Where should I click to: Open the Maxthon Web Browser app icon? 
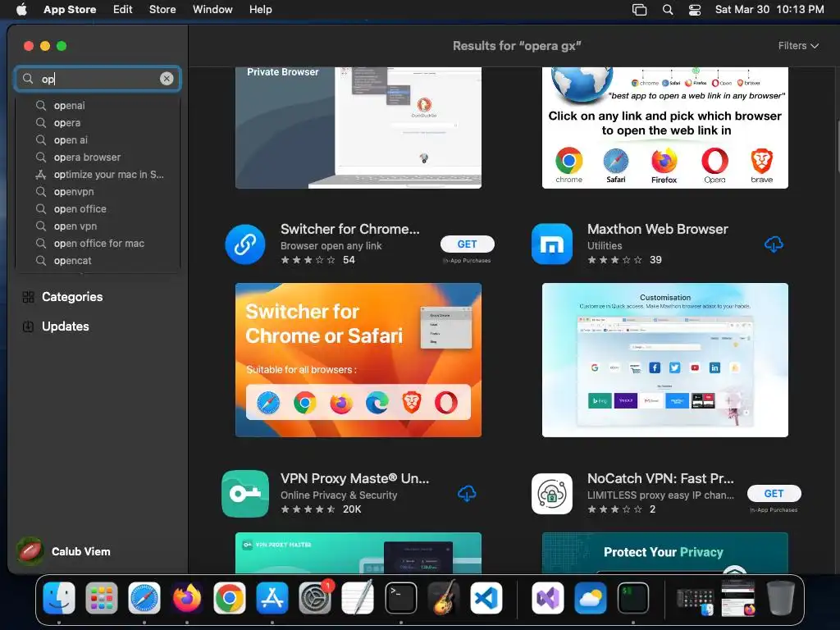coord(552,244)
